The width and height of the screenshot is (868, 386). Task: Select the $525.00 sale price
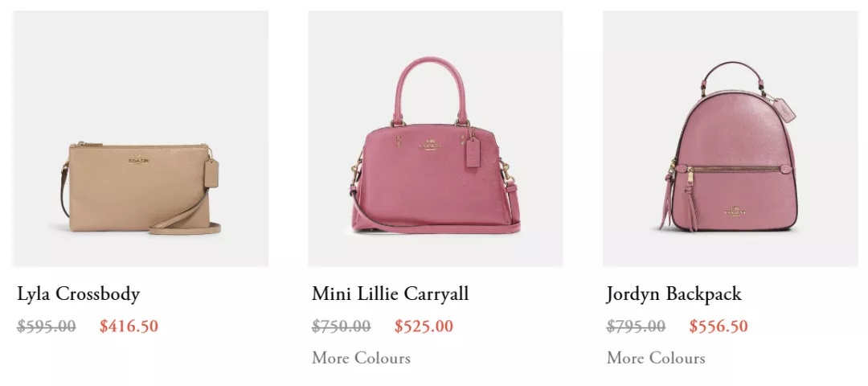tap(424, 326)
